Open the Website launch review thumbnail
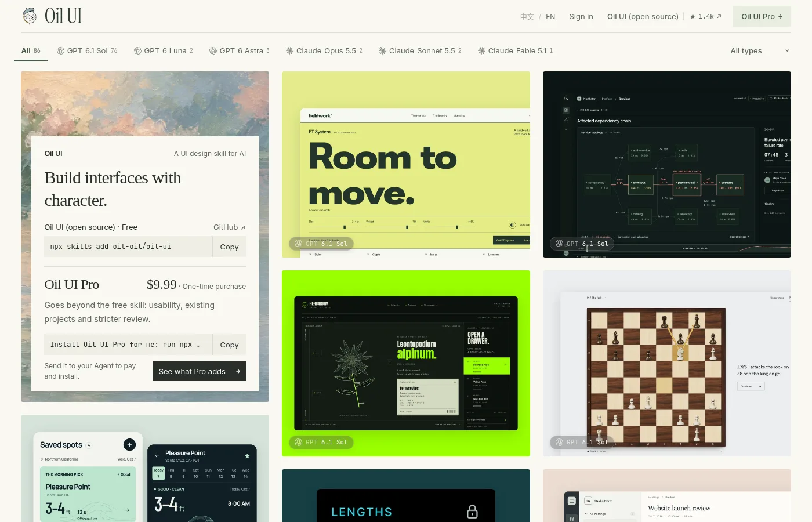This screenshot has height=522, width=812. click(x=667, y=495)
